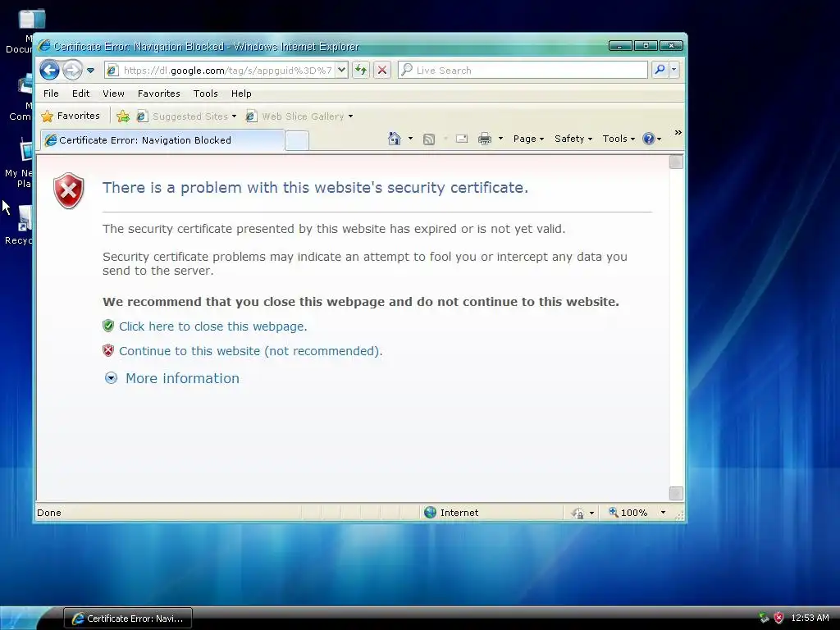Click the 100% zoom level button
The height and width of the screenshot is (630, 840).
[628, 513]
